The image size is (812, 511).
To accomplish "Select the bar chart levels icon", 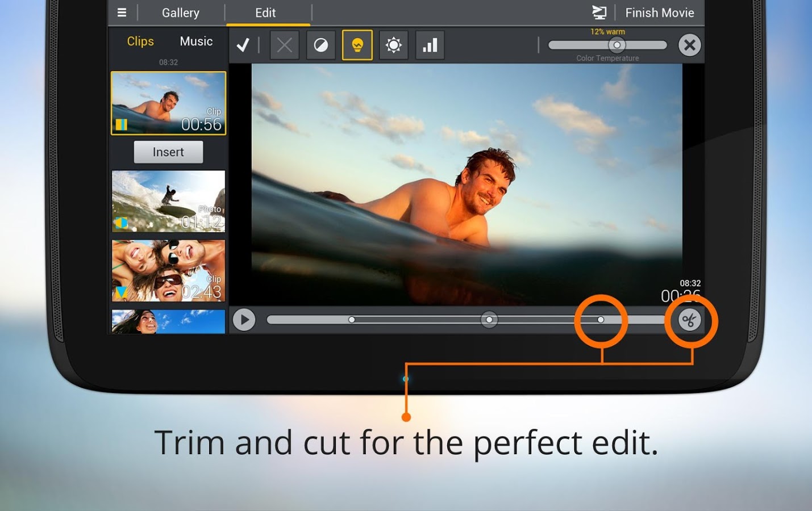I will tap(430, 45).
